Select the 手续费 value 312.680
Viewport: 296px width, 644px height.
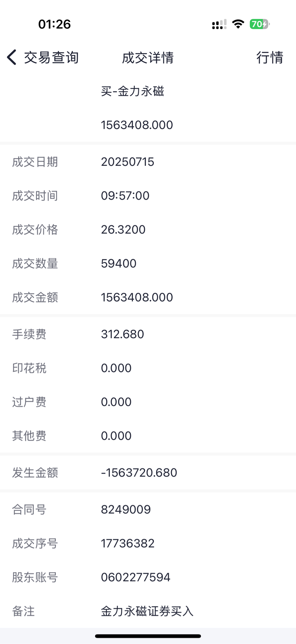[x=123, y=334]
